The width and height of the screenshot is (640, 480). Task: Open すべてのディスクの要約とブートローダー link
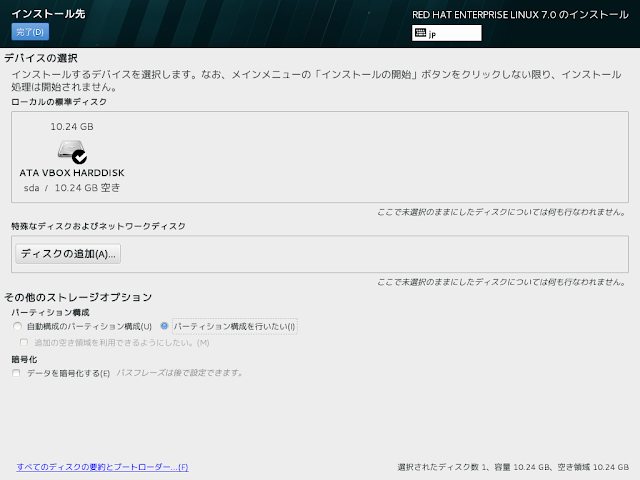tap(102, 467)
